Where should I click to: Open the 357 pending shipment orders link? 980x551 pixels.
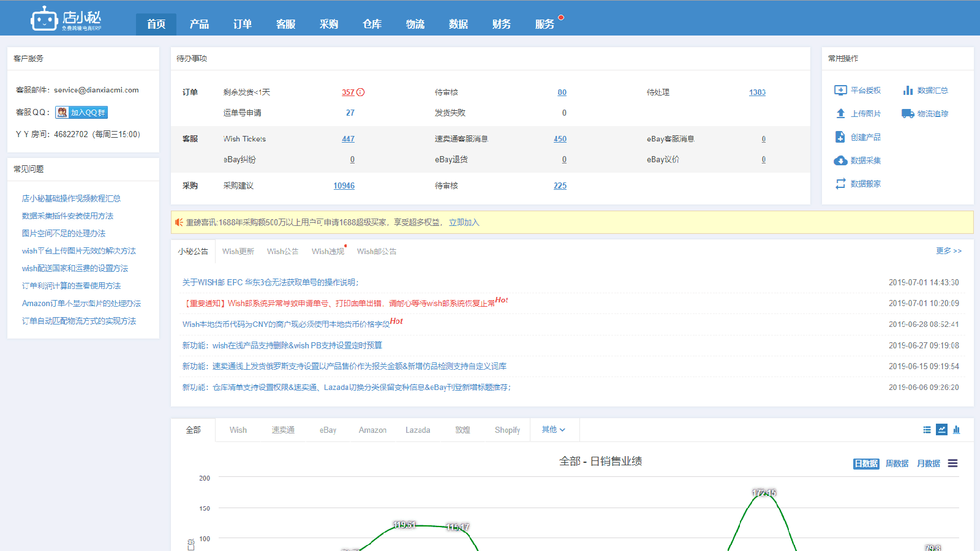(347, 92)
